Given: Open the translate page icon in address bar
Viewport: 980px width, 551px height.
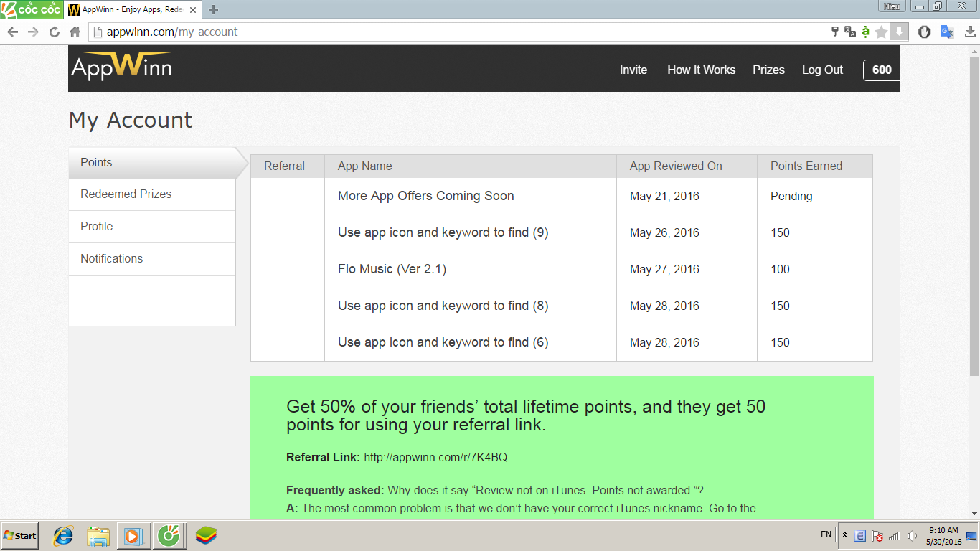Looking at the screenshot, I should 850,32.
